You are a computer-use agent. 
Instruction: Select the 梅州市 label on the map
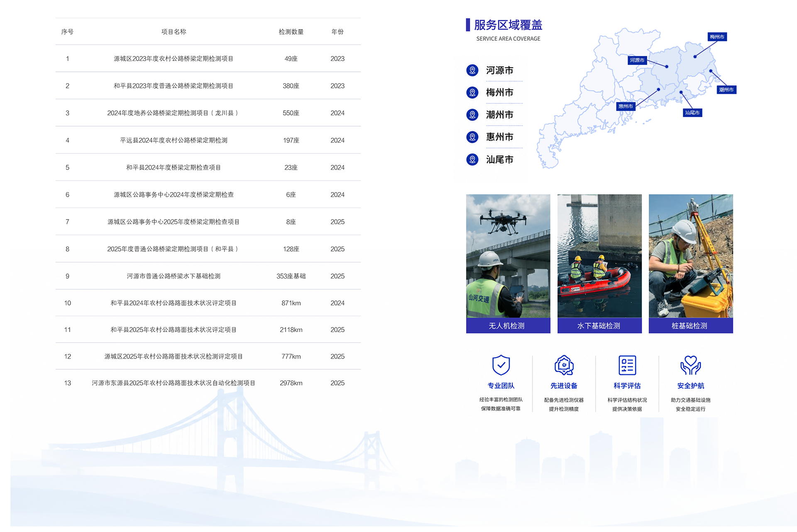point(717,37)
